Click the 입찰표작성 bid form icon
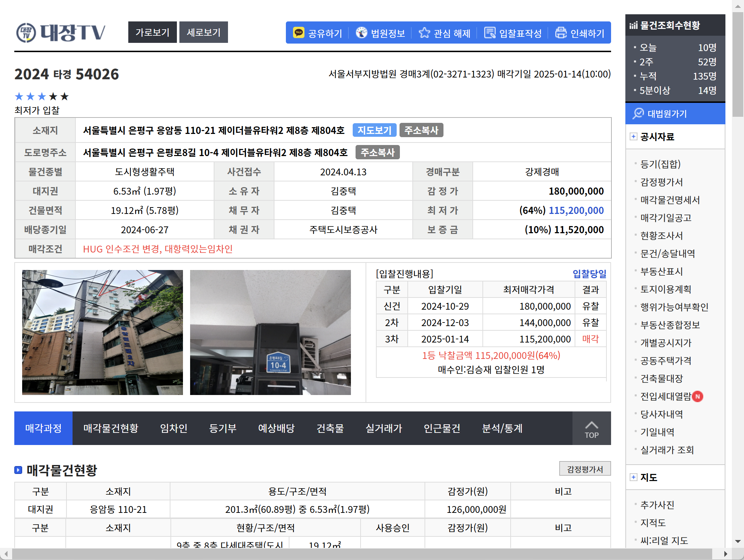The width and height of the screenshot is (744, 560). (490, 33)
